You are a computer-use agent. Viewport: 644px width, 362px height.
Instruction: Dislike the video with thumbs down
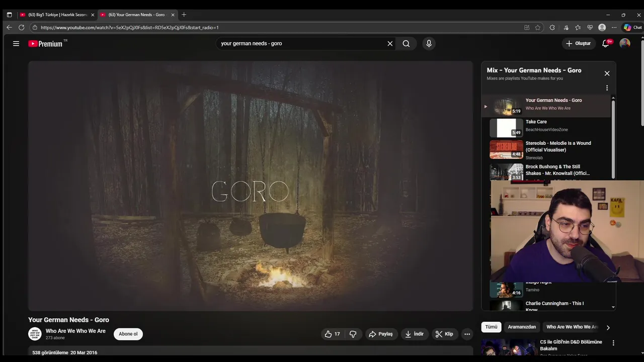click(353, 334)
